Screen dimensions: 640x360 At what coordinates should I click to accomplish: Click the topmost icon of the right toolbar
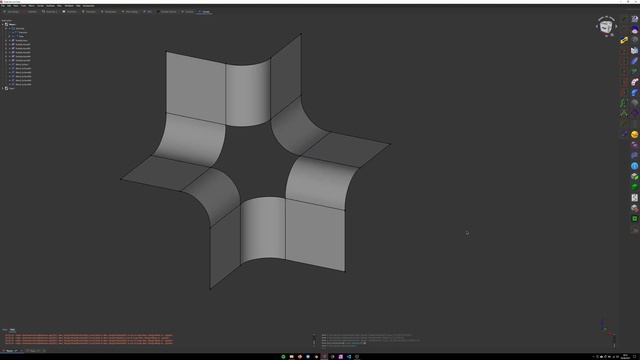point(634,19)
